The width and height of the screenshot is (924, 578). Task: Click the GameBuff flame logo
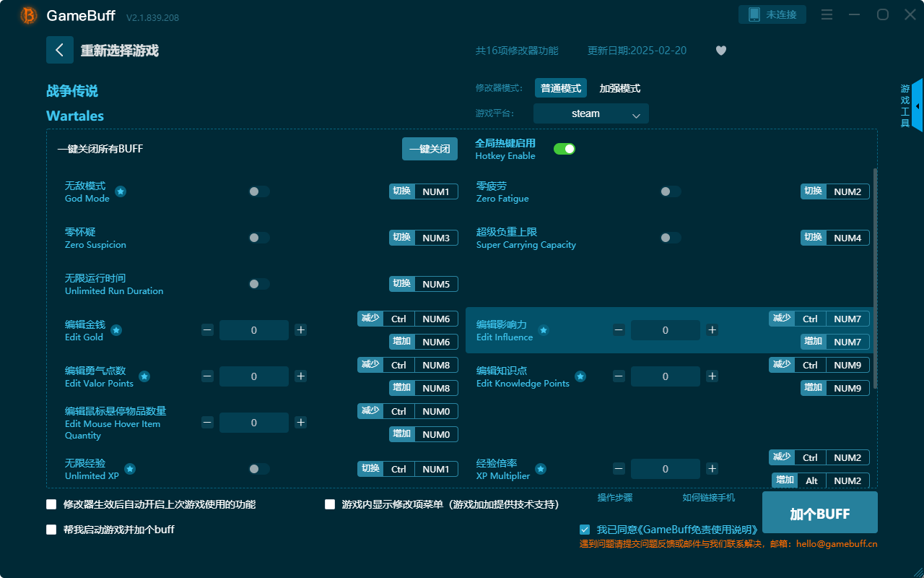pyautogui.click(x=27, y=14)
